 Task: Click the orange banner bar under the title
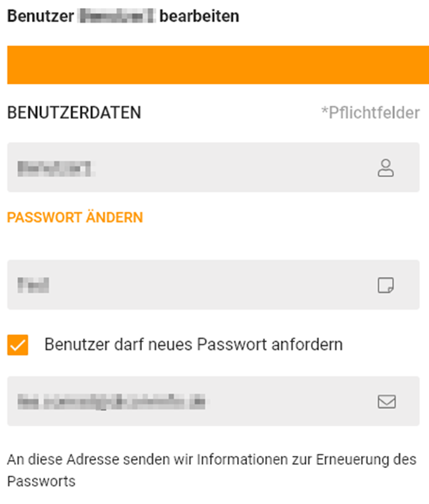coord(213,65)
